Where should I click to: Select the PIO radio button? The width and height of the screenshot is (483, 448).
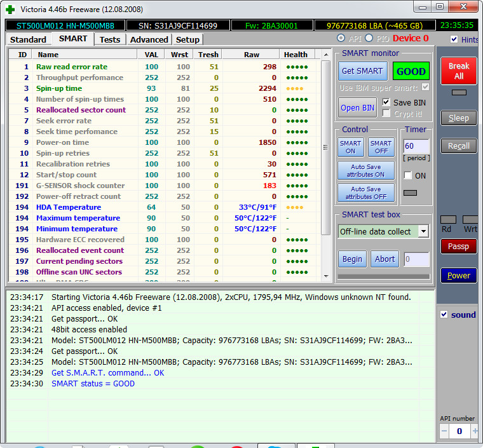[x=369, y=39]
